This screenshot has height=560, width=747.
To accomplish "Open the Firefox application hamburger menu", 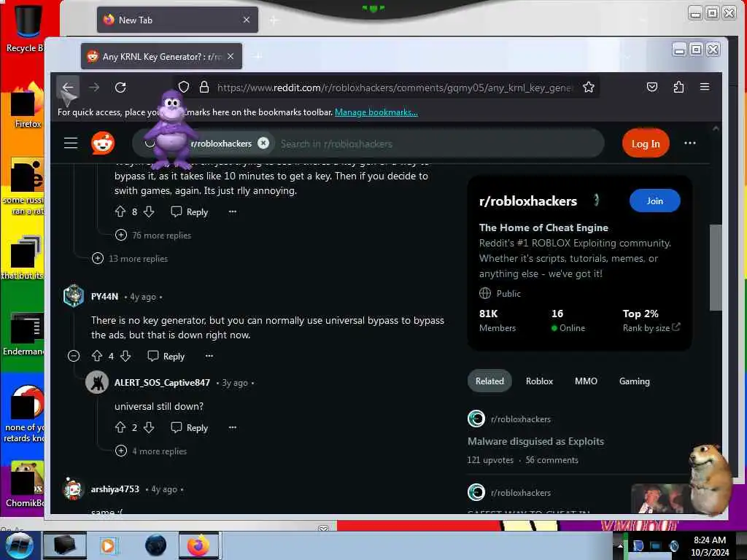I will coord(705,87).
